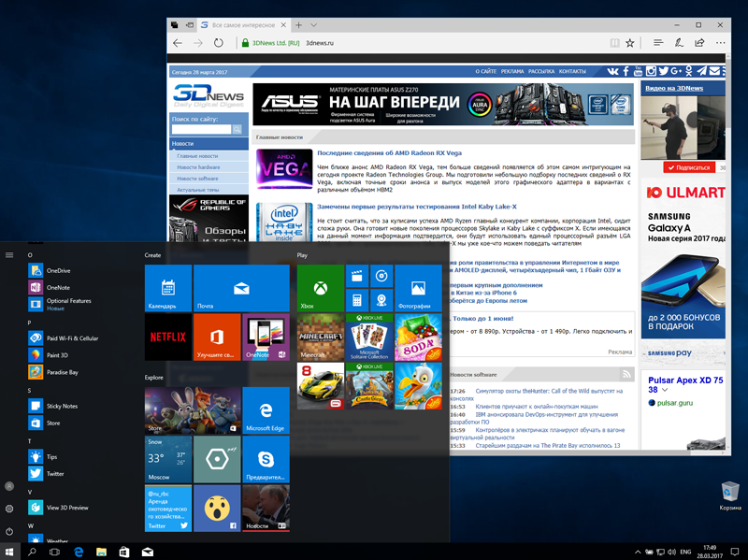Open the Office 'Улучшите' tile
The width and height of the screenshot is (748, 560).
pos(217,337)
